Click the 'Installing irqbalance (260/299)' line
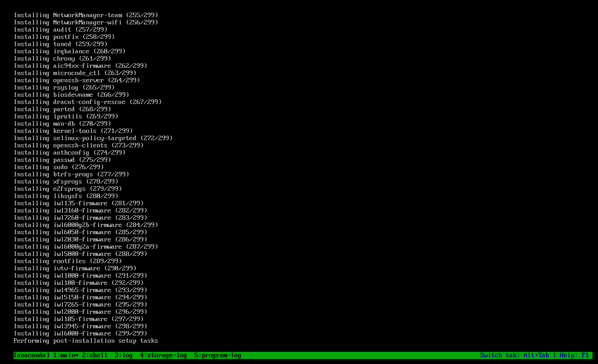598x364 pixels. click(70, 52)
